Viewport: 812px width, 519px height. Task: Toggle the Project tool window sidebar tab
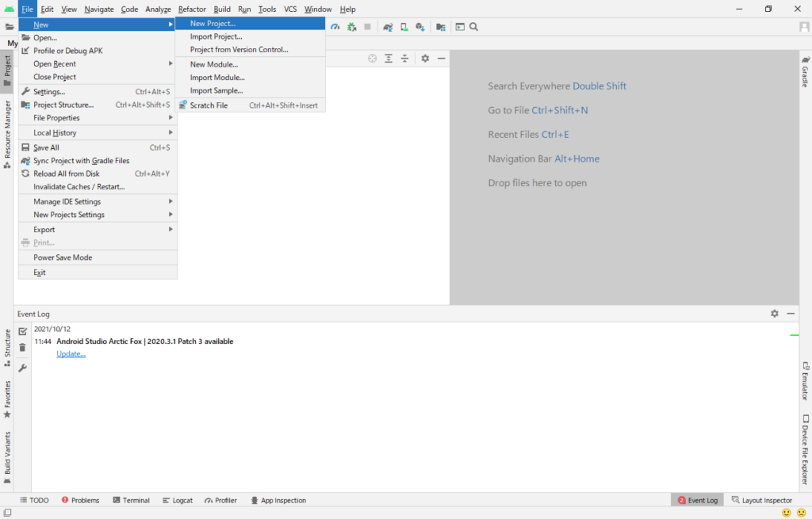click(7, 71)
